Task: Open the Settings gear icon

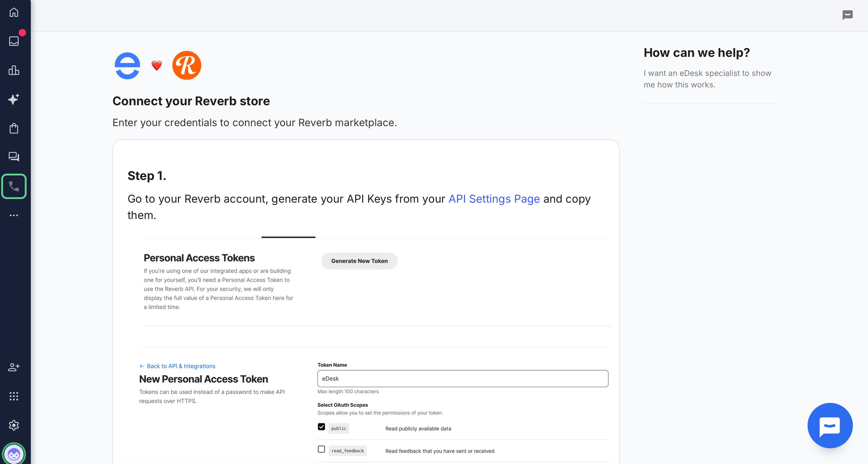Action: (14, 425)
